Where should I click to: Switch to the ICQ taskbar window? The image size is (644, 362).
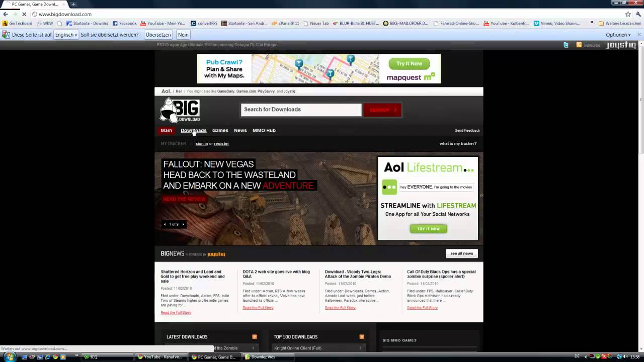(108, 357)
